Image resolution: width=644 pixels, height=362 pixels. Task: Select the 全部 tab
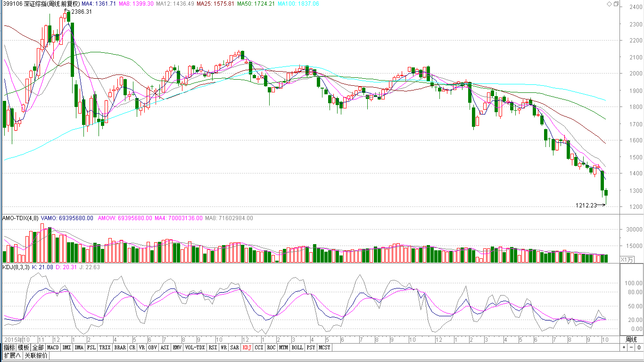[x=38, y=347]
